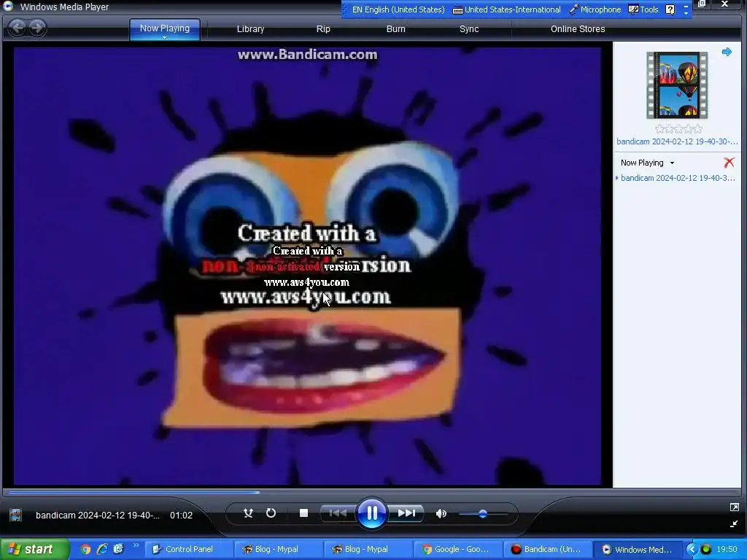Click the balloon video thumbnail
747x560 pixels.
[x=676, y=85]
